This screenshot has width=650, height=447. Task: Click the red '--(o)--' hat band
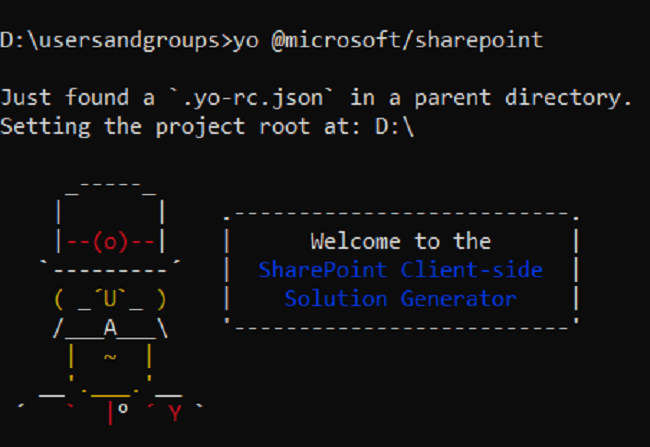coord(110,242)
